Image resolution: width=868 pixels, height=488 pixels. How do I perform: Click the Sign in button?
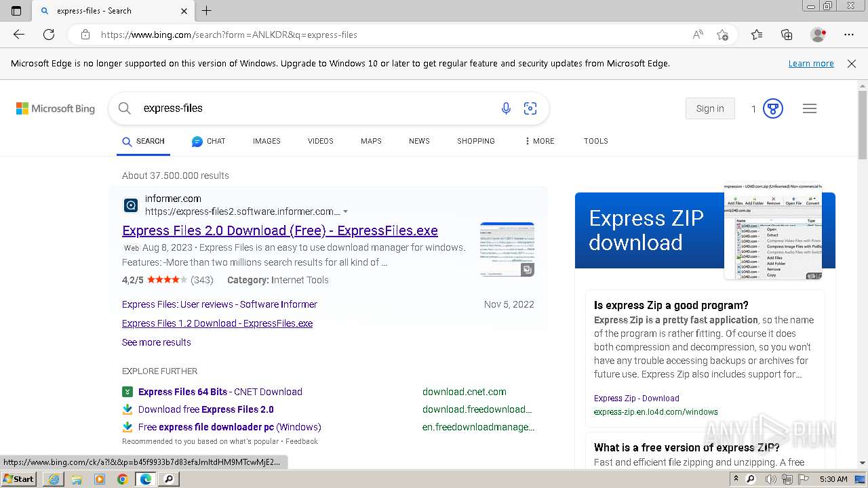click(x=710, y=108)
